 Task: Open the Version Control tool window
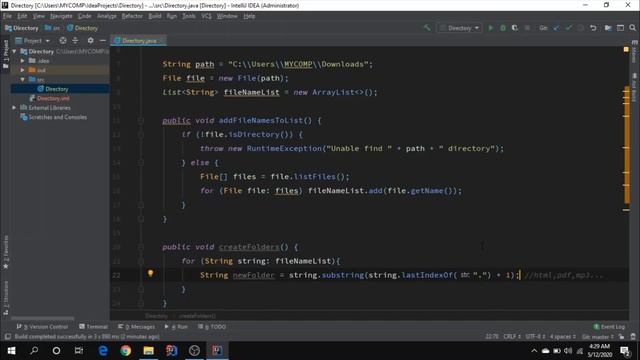pos(42,327)
